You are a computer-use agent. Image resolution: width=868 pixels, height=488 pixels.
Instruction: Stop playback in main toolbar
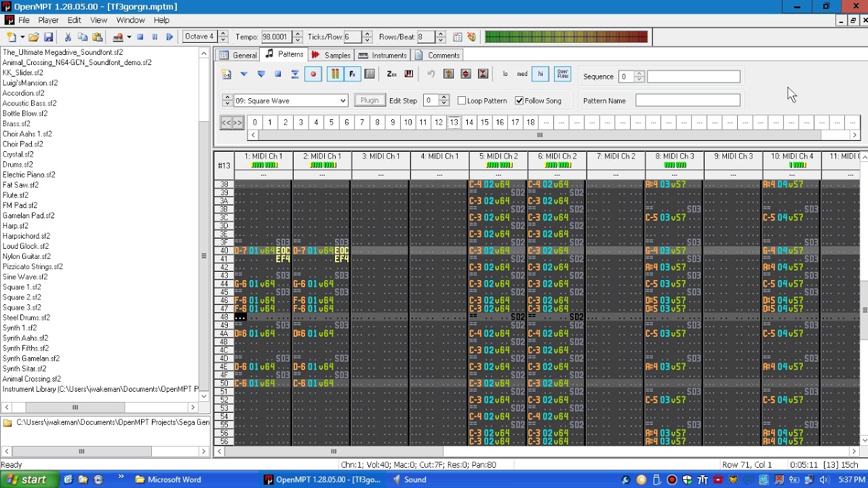140,37
